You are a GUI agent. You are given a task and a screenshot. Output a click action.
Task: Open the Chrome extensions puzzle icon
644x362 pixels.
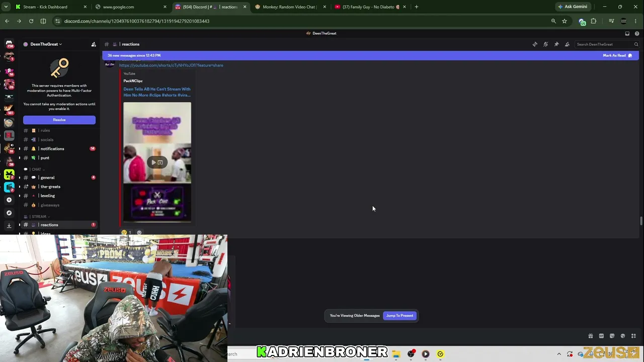[594, 21]
